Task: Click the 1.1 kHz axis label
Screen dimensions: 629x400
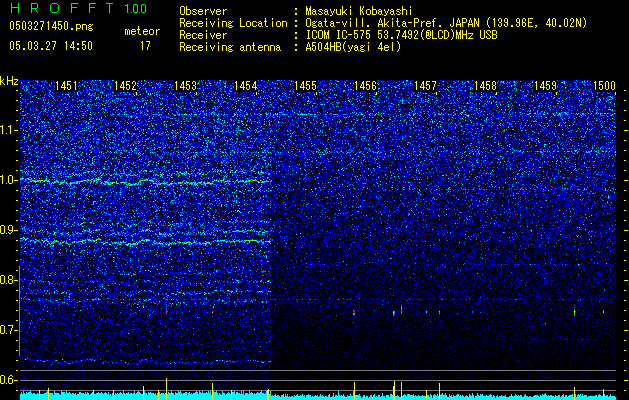Action: (9, 130)
